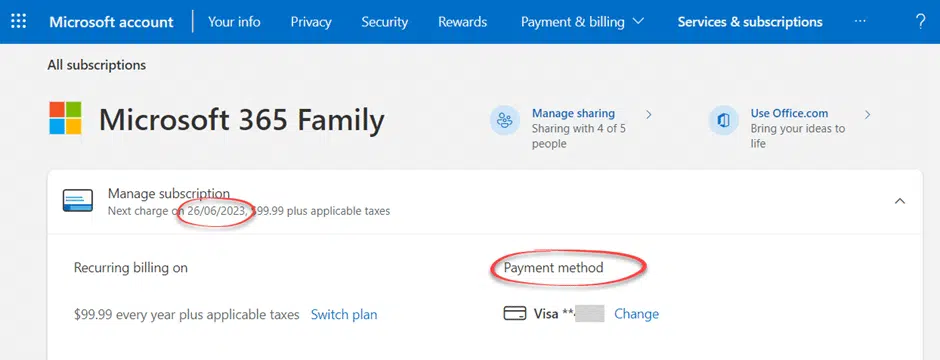Open the Security tab
This screenshot has width=940, height=360.
tap(385, 22)
